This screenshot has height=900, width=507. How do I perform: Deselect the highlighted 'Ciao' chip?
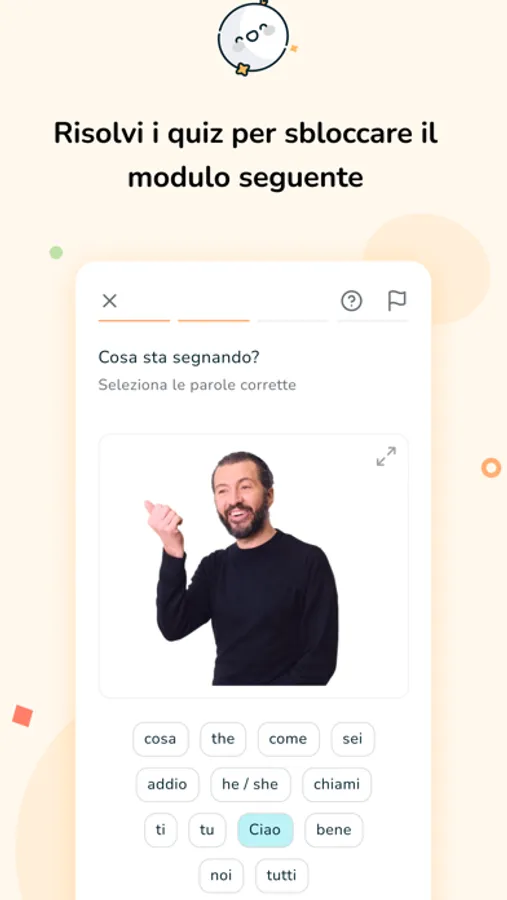coord(265,829)
